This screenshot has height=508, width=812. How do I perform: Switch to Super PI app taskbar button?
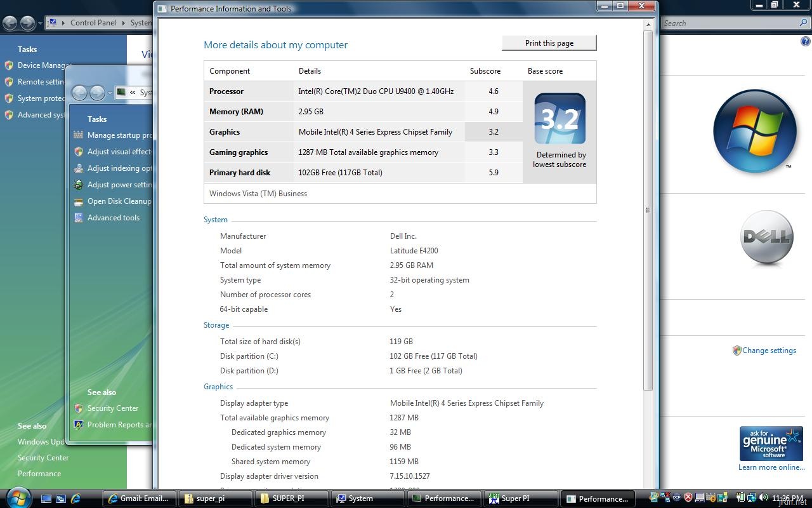point(520,498)
